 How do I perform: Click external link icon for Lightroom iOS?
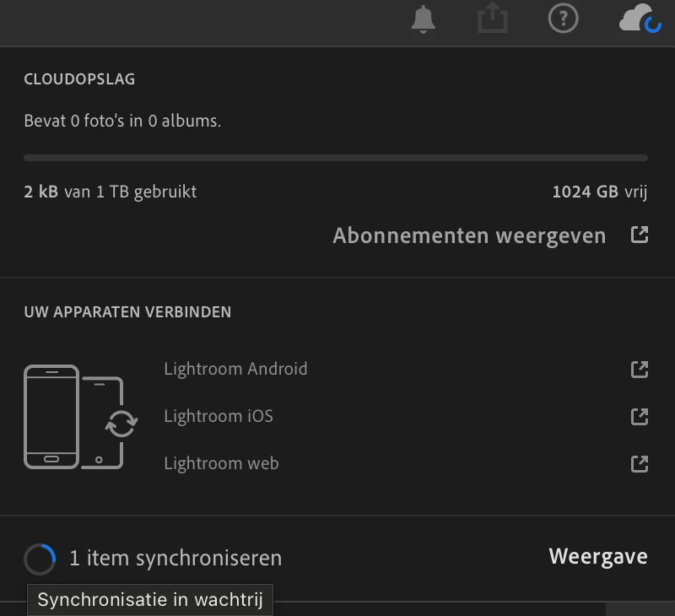pyautogui.click(x=640, y=417)
